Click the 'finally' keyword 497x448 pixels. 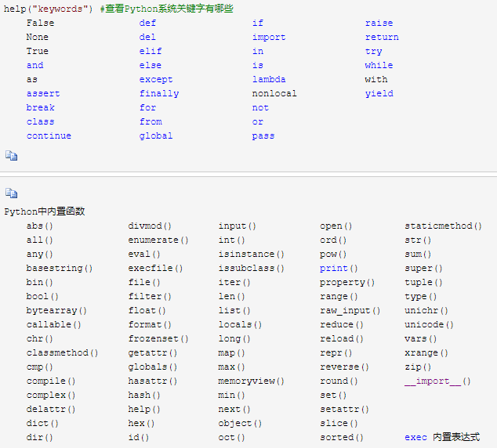click(159, 93)
